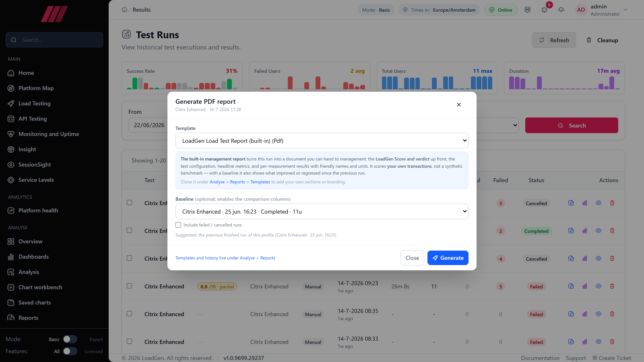Open SessionSight in the sidebar
Screen dimensions: 644x362
pos(54,165)
